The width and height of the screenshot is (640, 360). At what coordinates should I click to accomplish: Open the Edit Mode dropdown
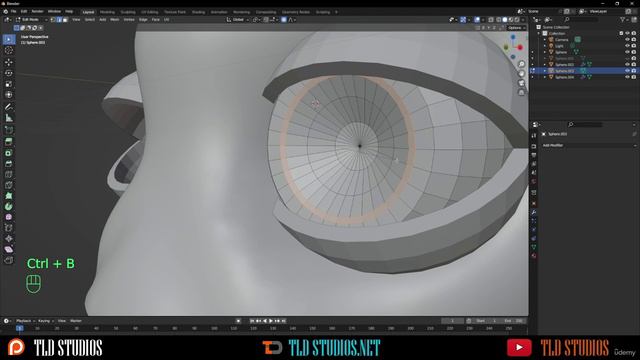(x=31, y=20)
